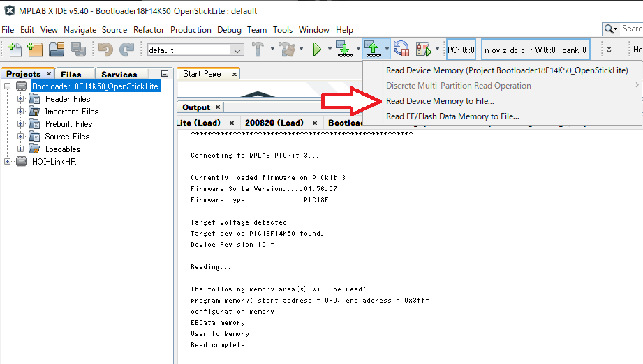The image size is (643, 364).
Task: Click the 'Read complete' output line
Action: (218, 345)
